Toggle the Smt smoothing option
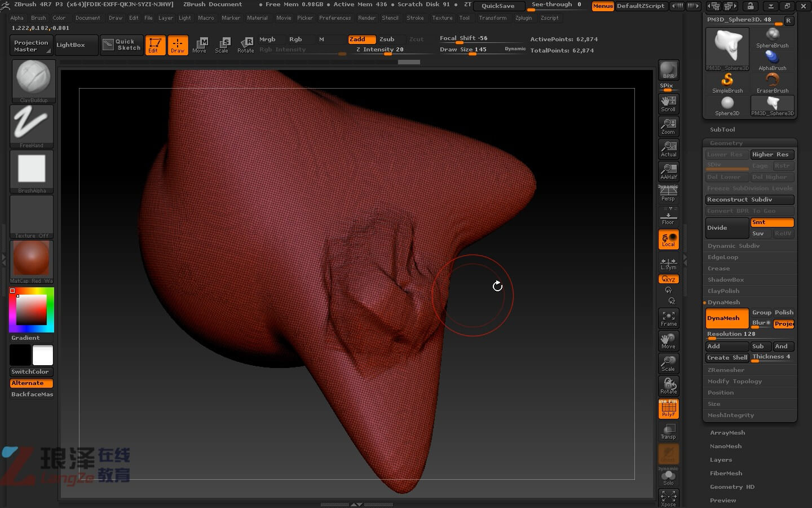This screenshot has height=508, width=812. 772,222
